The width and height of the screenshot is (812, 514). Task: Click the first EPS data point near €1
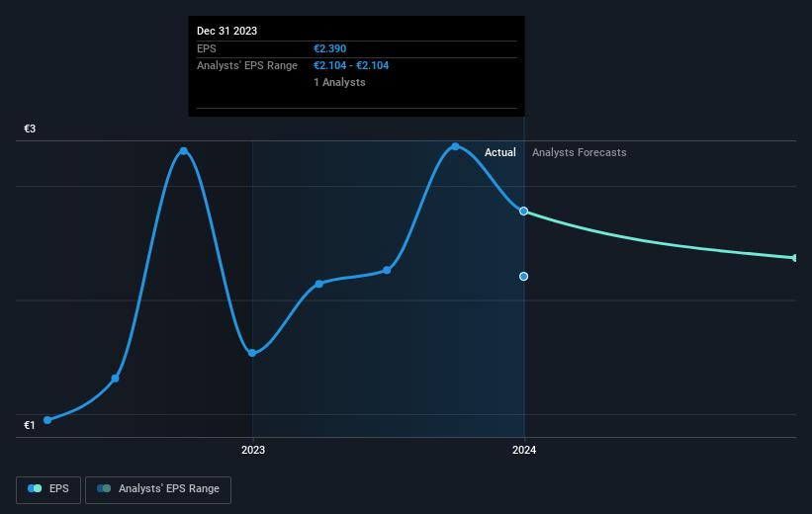(47, 420)
